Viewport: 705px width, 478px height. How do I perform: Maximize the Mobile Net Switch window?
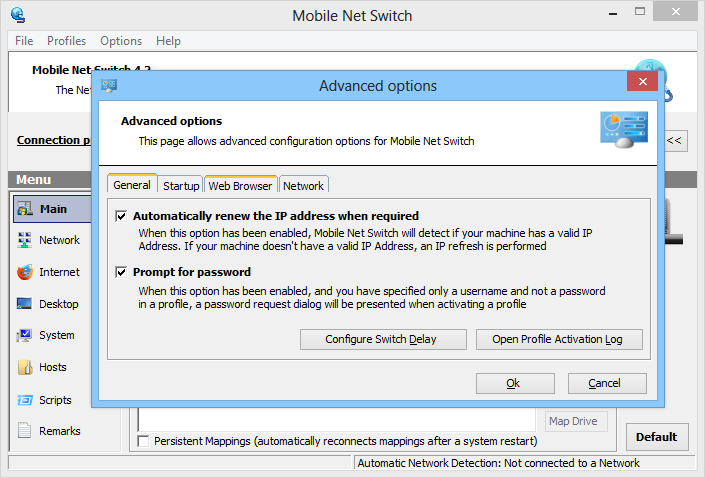pos(639,12)
